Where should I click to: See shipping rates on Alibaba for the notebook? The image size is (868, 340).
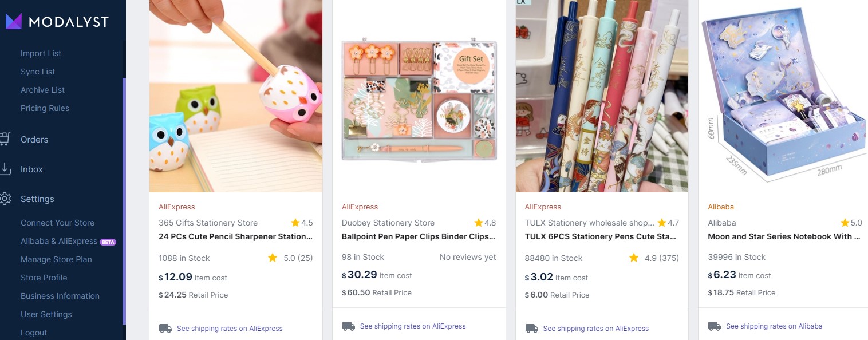[x=774, y=325]
